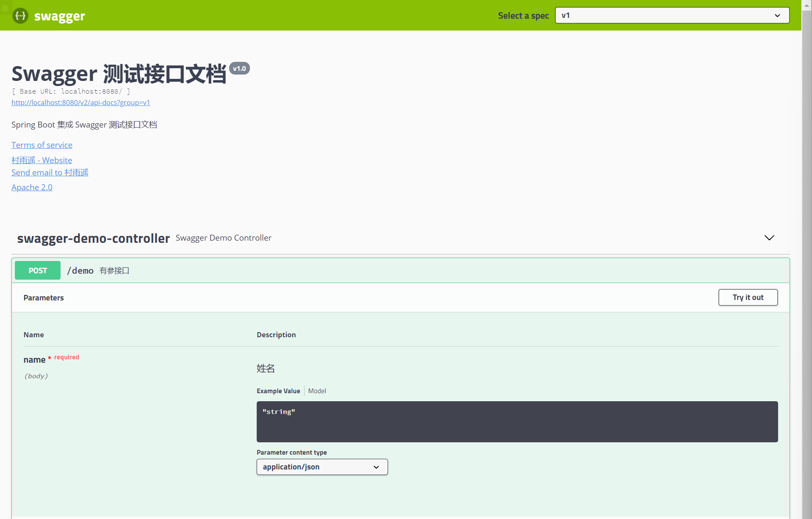
Task: Click Send email to 村雨遥
Action: point(50,172)
